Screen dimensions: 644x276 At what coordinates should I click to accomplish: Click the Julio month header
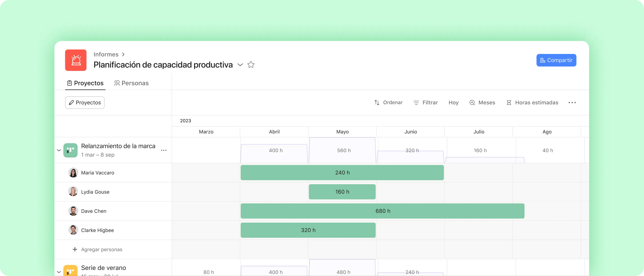tap(479, 132)
